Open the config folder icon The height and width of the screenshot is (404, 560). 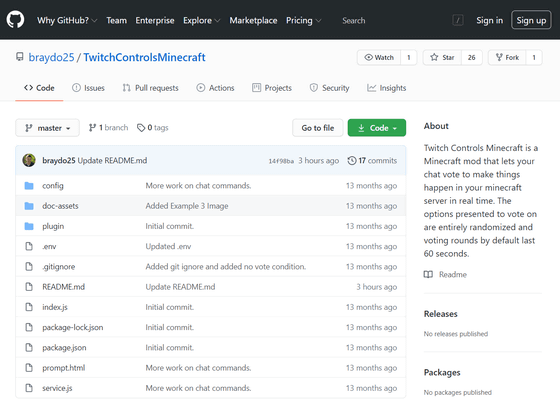29,186
